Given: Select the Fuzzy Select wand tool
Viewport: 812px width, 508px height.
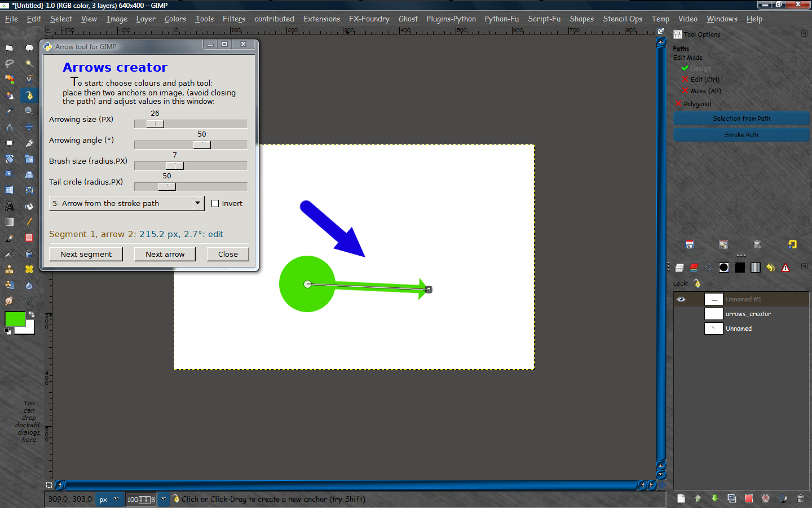Looking at the screenshot, I should [29, 63].
